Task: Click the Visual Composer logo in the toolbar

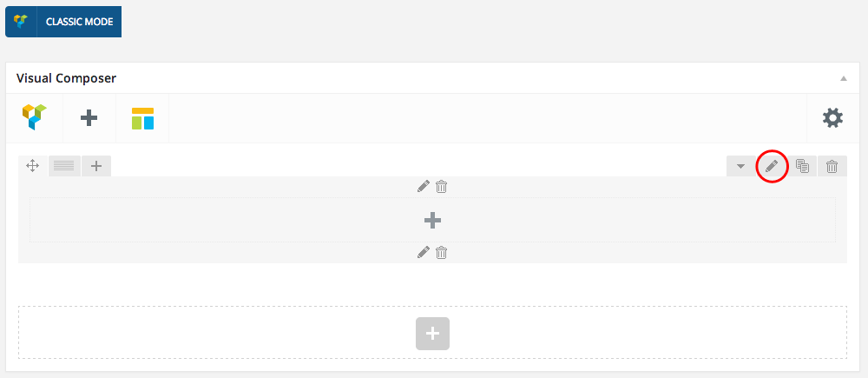Action: pos(34,117)
